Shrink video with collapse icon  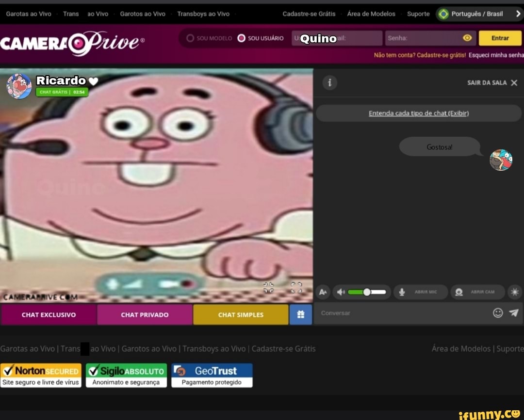click(x=268, y=288)
